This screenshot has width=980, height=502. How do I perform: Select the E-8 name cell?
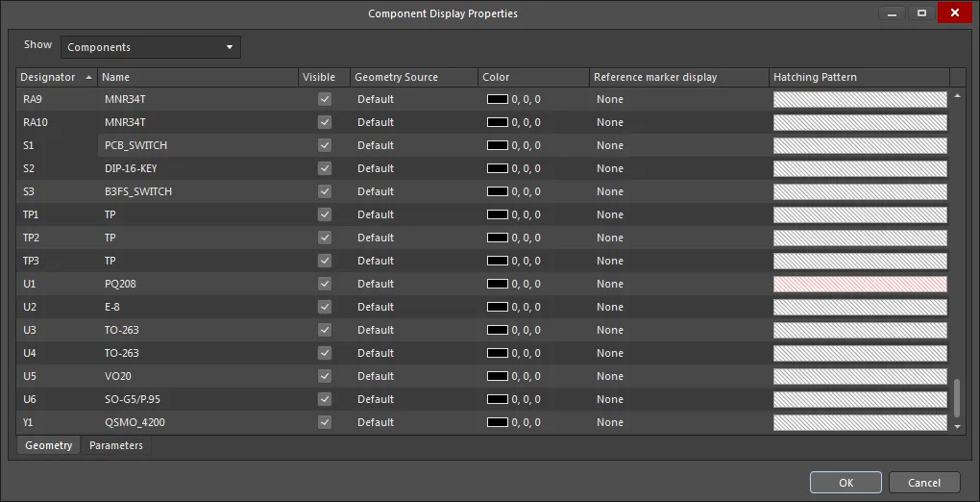click(198, 307)
